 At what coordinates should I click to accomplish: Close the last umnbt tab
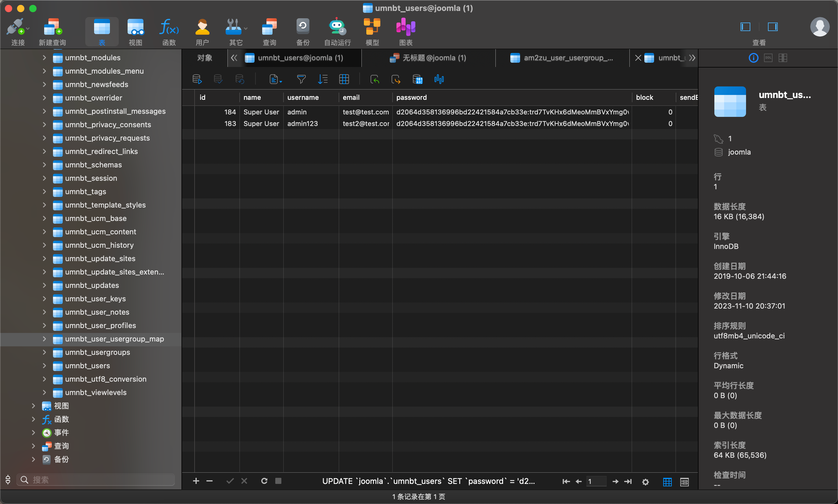coord(638,58)
